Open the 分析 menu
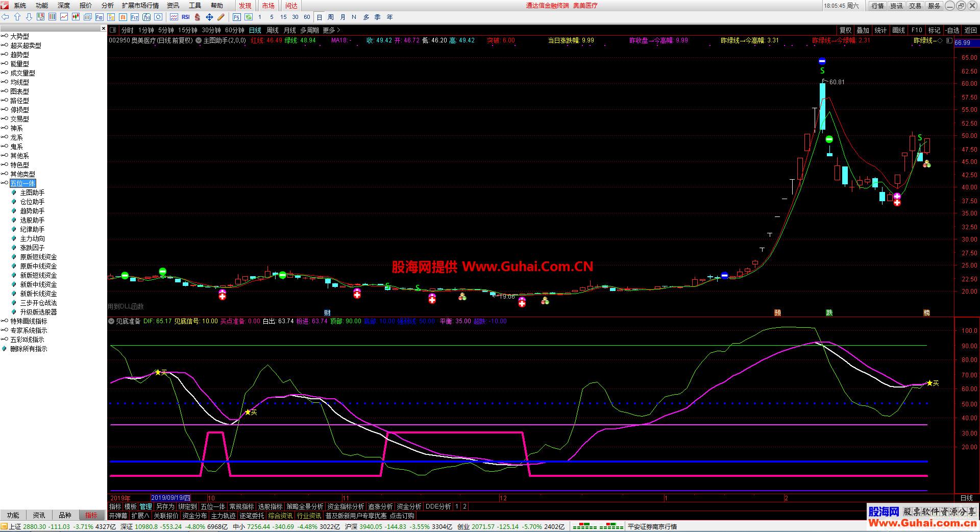 click(107, 6)
